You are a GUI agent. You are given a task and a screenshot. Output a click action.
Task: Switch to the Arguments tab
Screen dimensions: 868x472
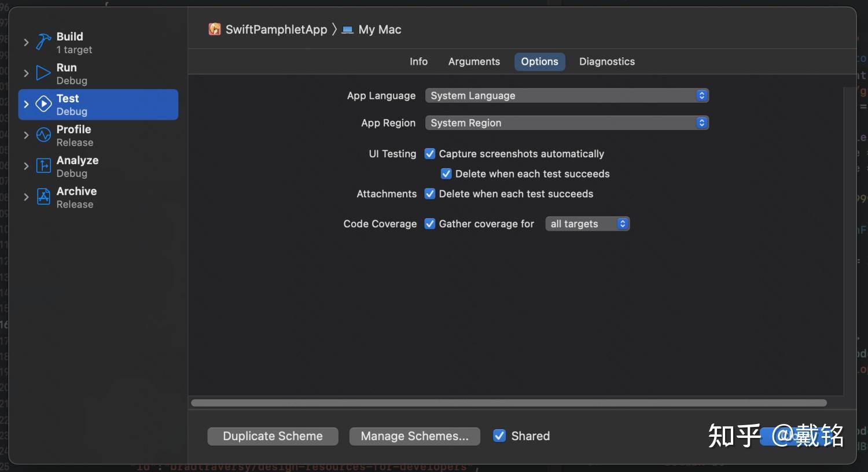[x=474, y=62]
